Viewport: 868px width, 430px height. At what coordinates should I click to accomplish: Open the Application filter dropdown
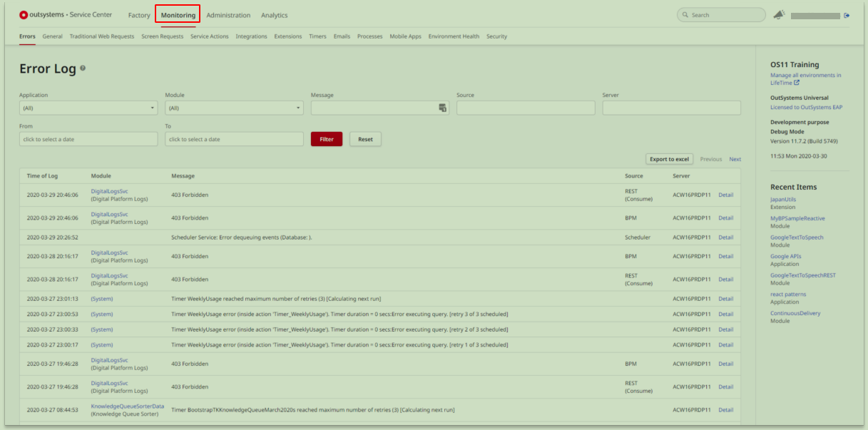pos(88,107)
